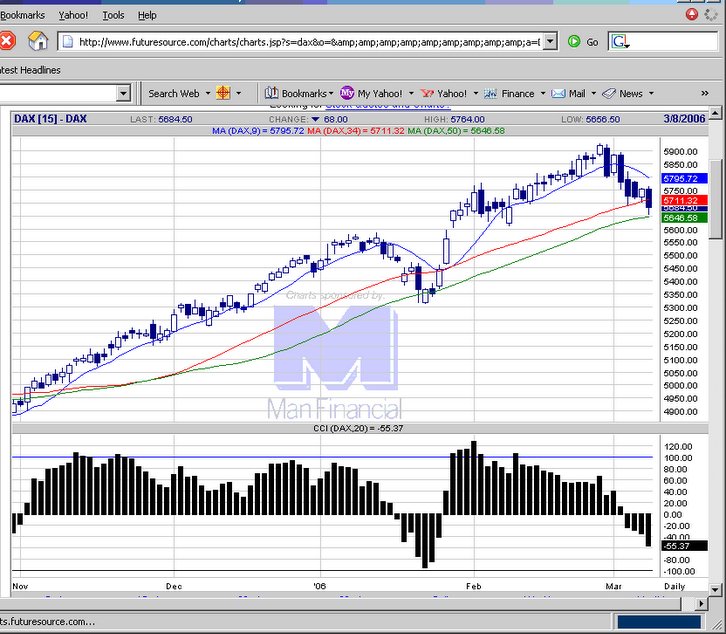Viewport: 726px width, 634px height.
Task: Click the Google search engine icon
Action: click(620, 42)
